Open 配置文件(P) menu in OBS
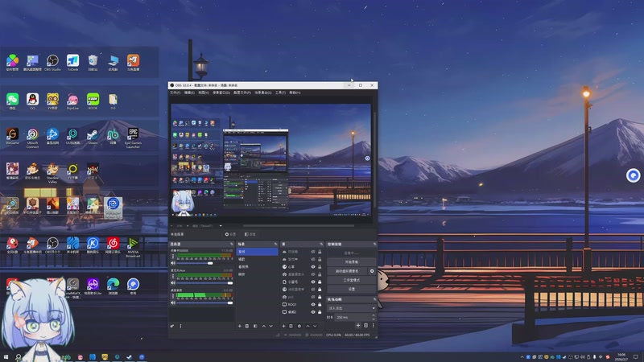The height and width of the screenshot is (362, 644). coord(242,93)
